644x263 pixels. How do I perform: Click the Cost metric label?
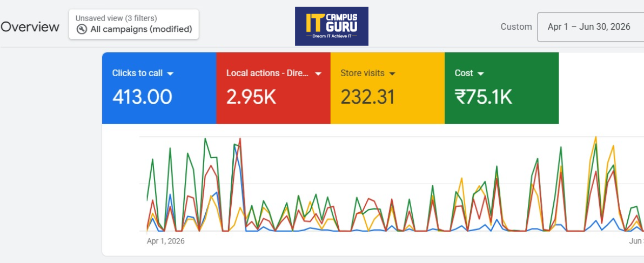coord(464,73)
